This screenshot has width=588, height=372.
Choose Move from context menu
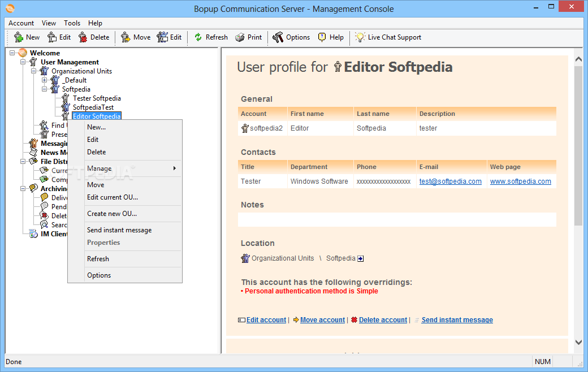coord(125,185)
